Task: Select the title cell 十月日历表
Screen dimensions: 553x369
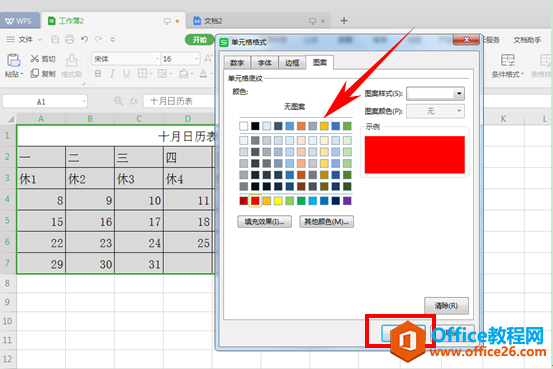Action: [116, 136]
